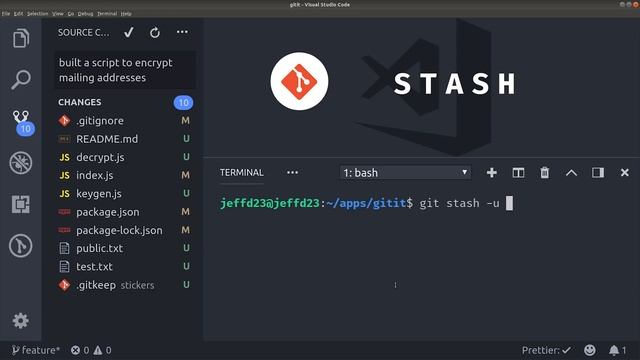This screenshot has height=360, width=640.
Task: Open terminal panel more options ellipsis
Action: tap(292, 173)
